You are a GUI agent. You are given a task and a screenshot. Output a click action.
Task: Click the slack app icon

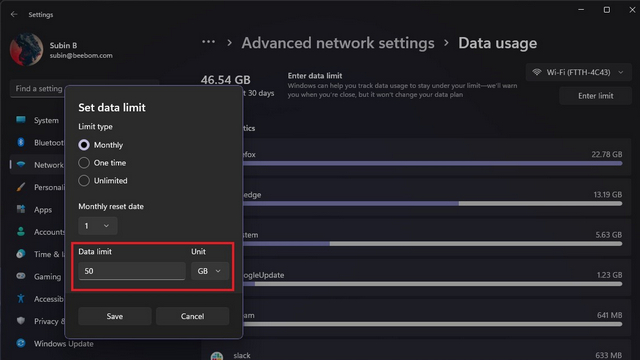click(x=217, y=356)
